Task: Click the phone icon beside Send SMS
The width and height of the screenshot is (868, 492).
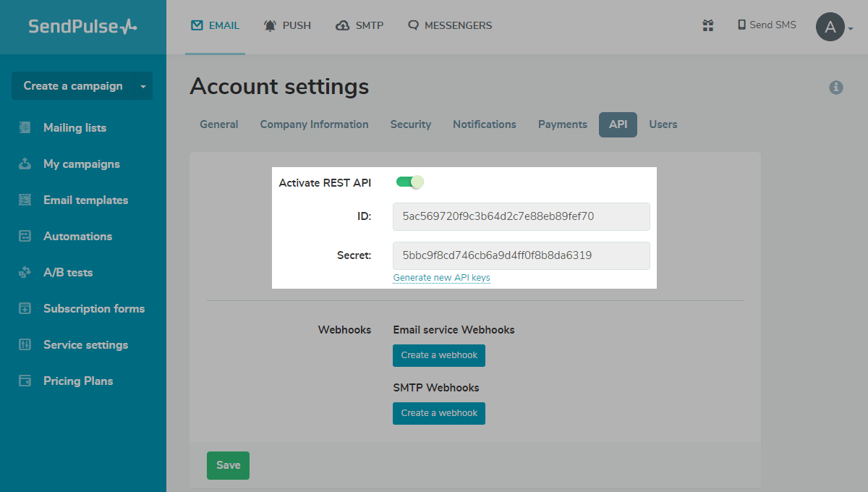Action: click(741, 25)
